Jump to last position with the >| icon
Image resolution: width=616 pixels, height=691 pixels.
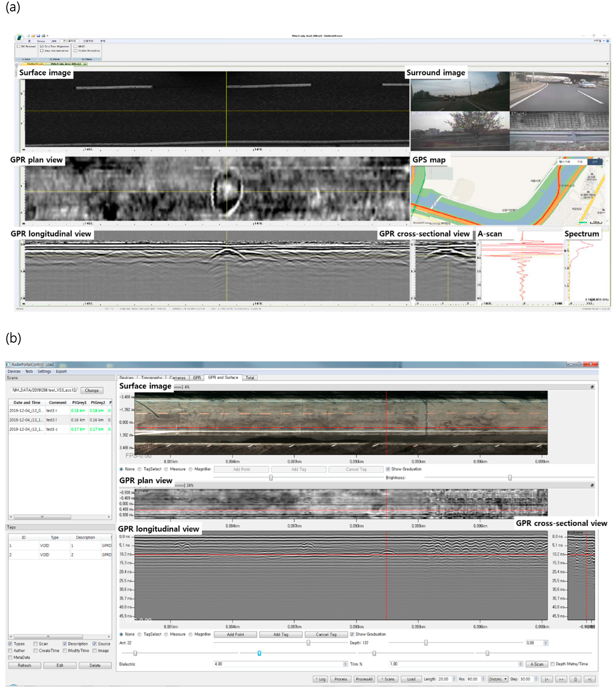pos(590,678)
